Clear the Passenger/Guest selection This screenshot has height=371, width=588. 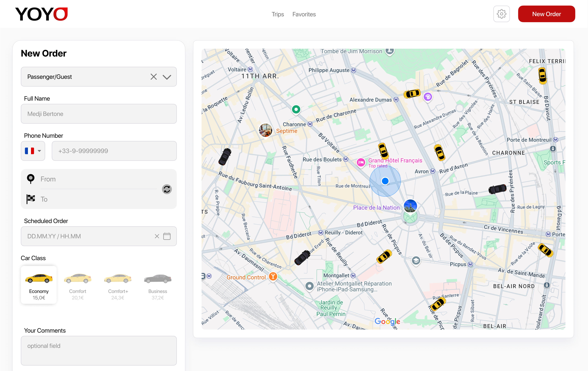[154, 77]
